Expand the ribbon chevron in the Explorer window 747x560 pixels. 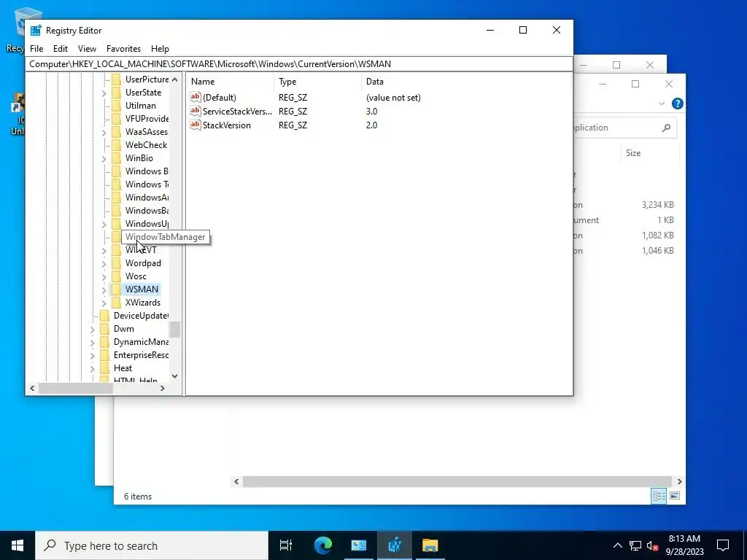[x=661, y=104]
